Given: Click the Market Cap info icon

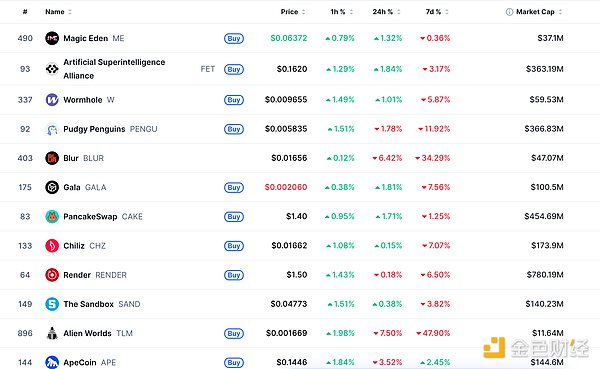Looking at the screenshot, I should (509, 12).
